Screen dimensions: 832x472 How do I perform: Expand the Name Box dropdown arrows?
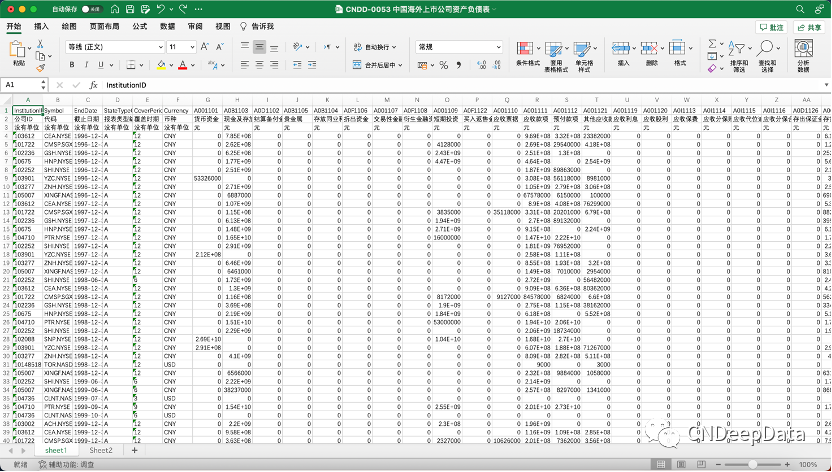pyautogui.click(x=43, y=85)
